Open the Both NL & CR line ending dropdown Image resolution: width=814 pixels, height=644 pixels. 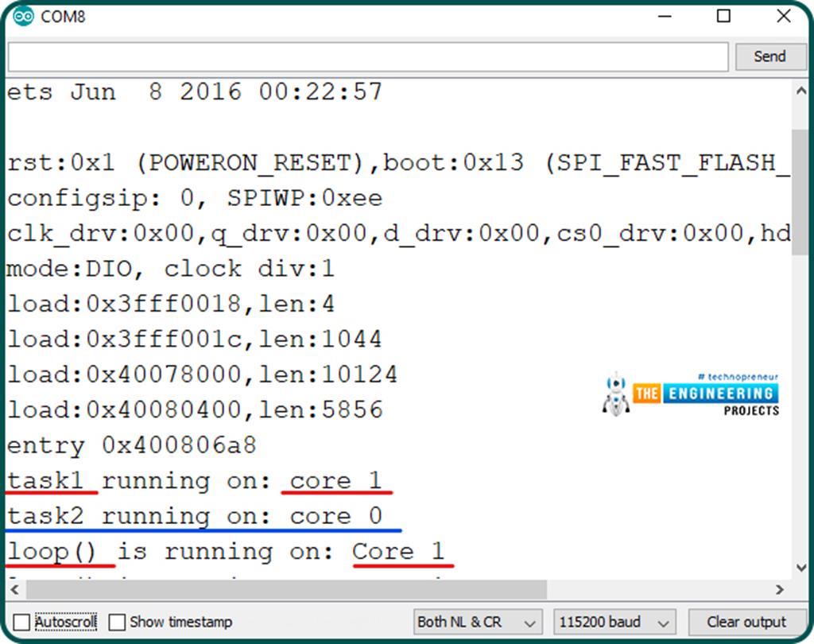click(476, 623)
